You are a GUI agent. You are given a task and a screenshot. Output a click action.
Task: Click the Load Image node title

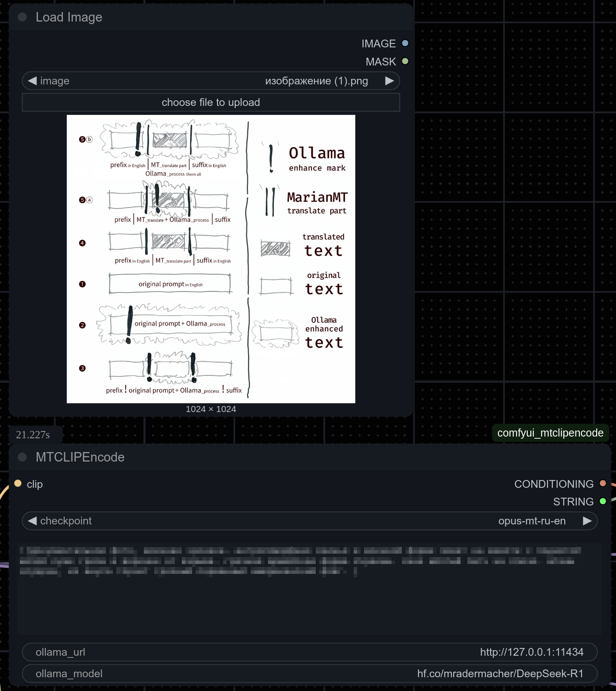click(x=69, y=17)
